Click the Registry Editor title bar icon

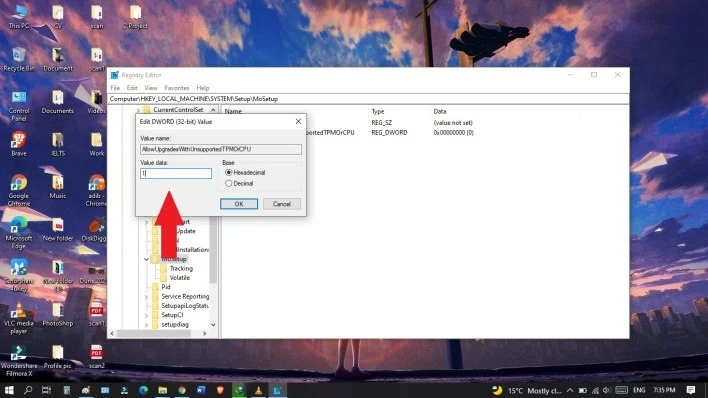tap(115, 75)
